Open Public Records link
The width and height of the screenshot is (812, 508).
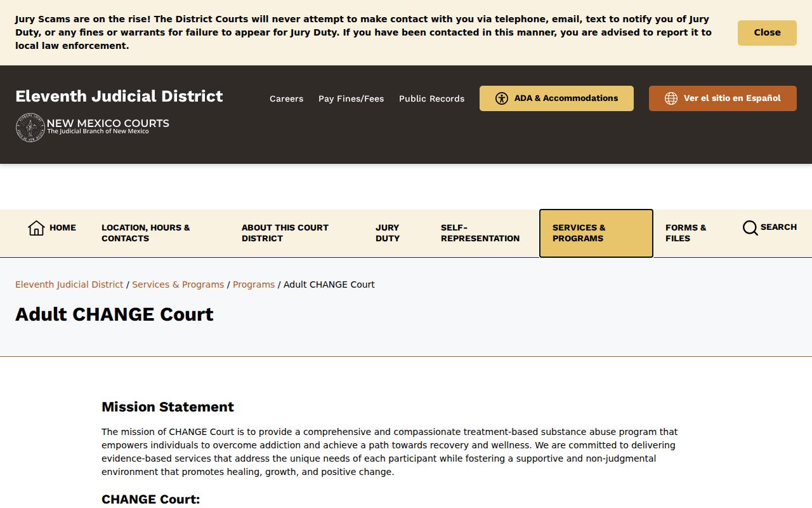[x=431, y=98]
